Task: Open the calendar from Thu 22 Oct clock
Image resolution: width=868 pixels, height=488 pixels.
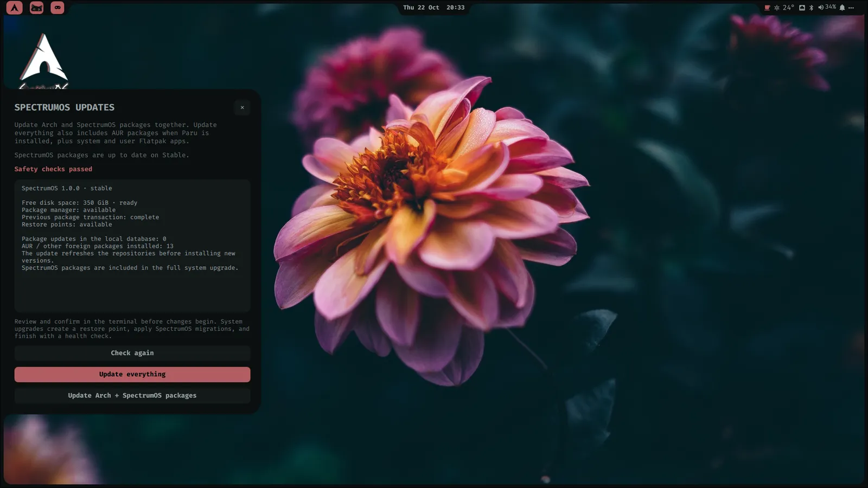Action: pos(433,8)
